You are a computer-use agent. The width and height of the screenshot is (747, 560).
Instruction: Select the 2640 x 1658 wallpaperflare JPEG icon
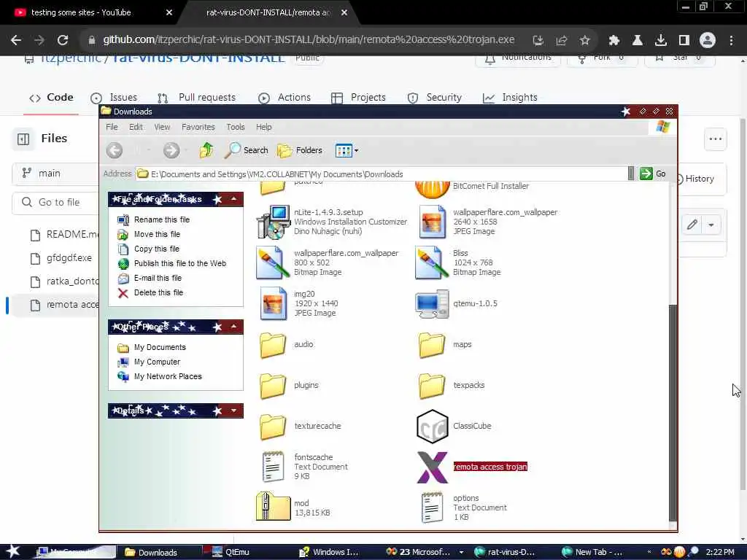tap(432, 222)
